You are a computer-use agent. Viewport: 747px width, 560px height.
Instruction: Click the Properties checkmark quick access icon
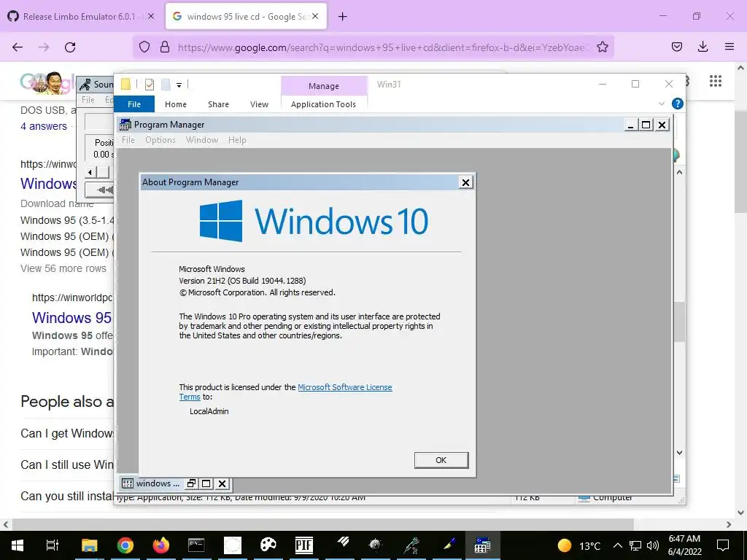pyautogui.click(x=149, y=85)
